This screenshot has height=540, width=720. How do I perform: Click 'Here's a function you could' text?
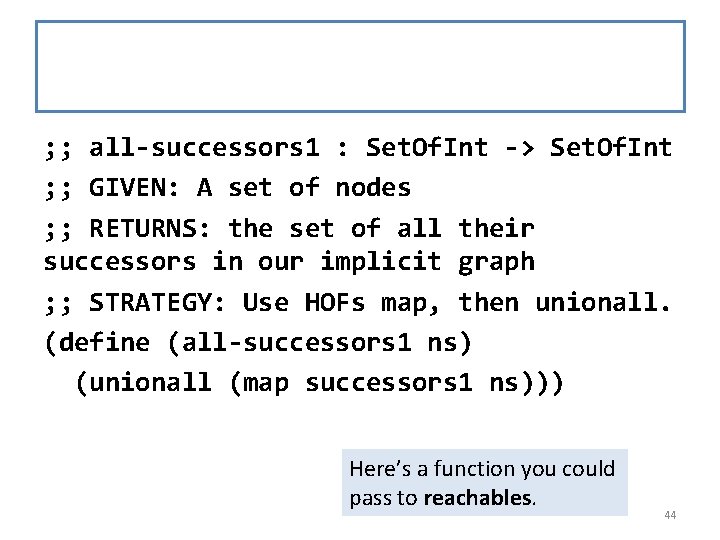(482, 469)
